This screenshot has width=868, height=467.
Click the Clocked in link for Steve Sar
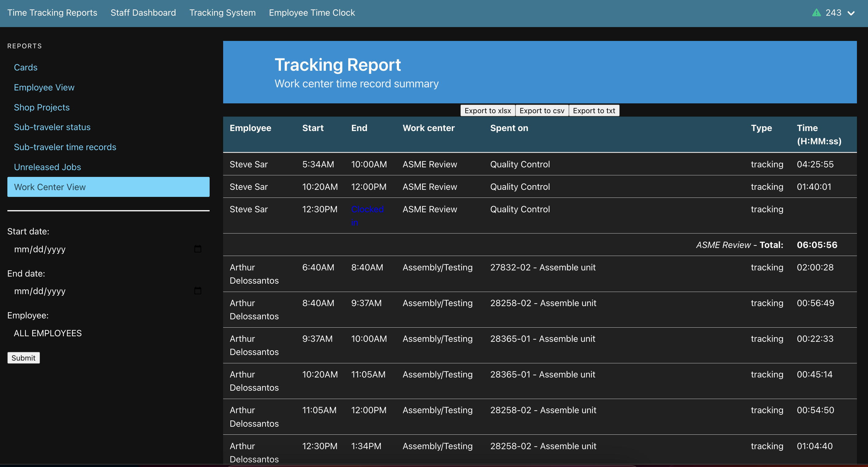tap(367, 216)
